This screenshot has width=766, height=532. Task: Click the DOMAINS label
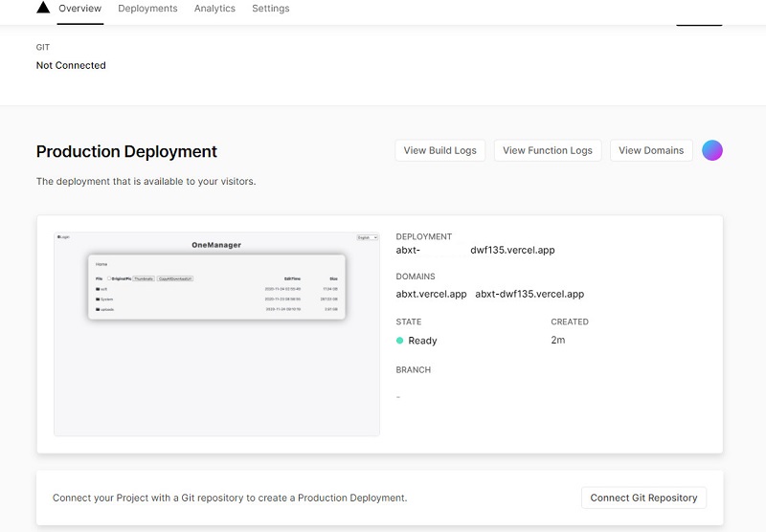click(416, 277)
